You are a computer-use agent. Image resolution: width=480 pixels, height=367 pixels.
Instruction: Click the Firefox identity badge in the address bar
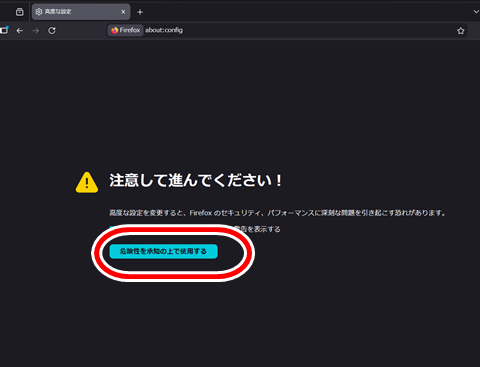tap(126, 30)
